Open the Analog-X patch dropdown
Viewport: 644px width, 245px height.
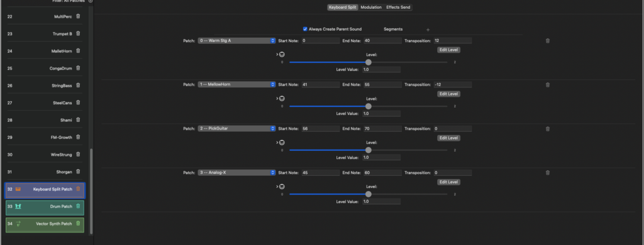[236, 173]
